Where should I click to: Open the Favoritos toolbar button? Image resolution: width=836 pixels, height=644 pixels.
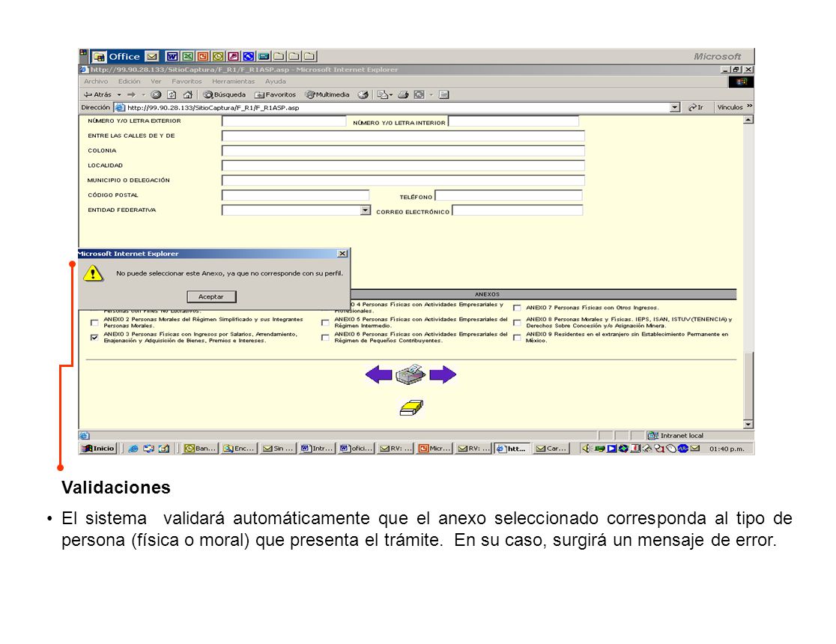coord(275,95)
